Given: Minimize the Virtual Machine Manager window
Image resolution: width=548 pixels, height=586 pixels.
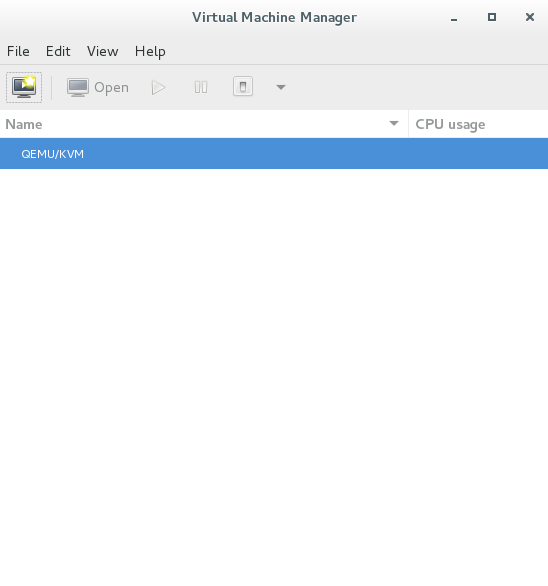Looking at the screenshot, I should coord(454,17).
